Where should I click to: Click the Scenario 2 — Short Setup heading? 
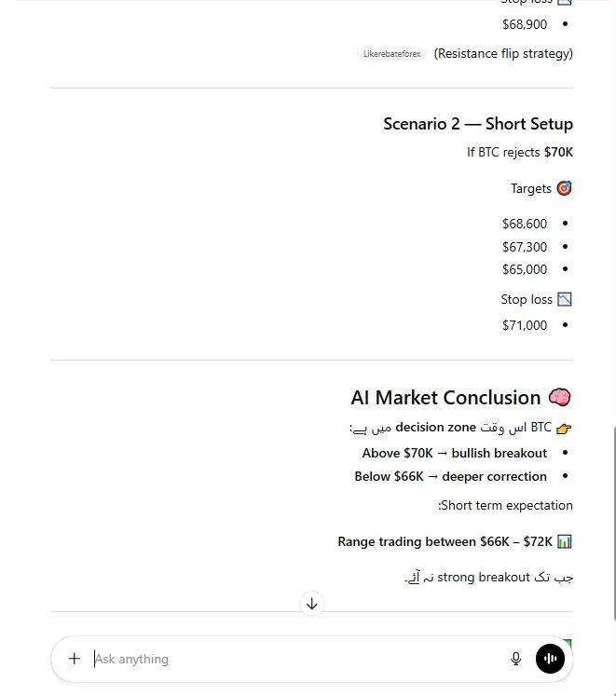pos(478,124)
